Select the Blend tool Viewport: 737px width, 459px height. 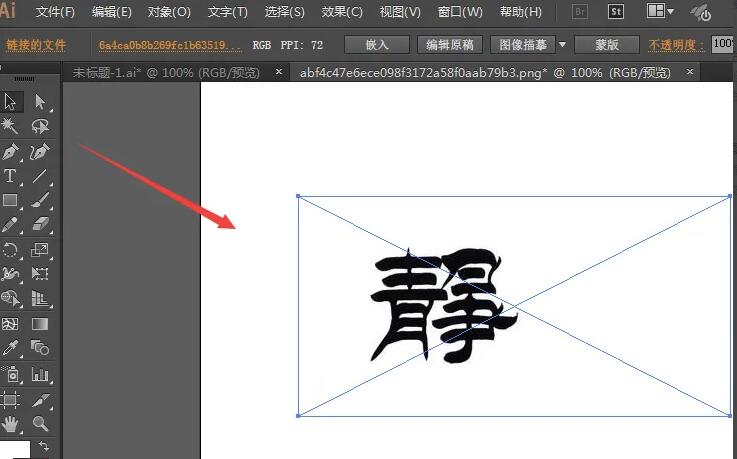tap(40, 348)
